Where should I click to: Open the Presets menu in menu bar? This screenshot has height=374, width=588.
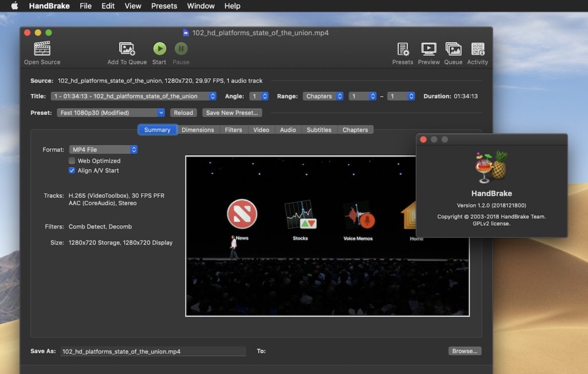coord(164,6)
